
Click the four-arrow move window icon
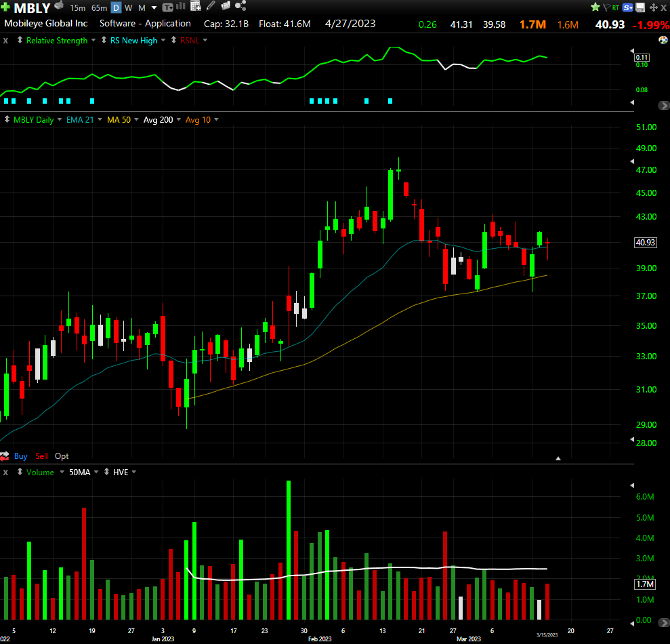pyautogui.click(x=653, y=7)
